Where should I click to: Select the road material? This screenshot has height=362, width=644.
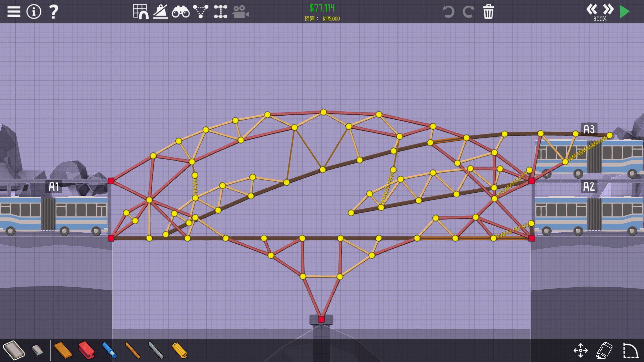14,350
